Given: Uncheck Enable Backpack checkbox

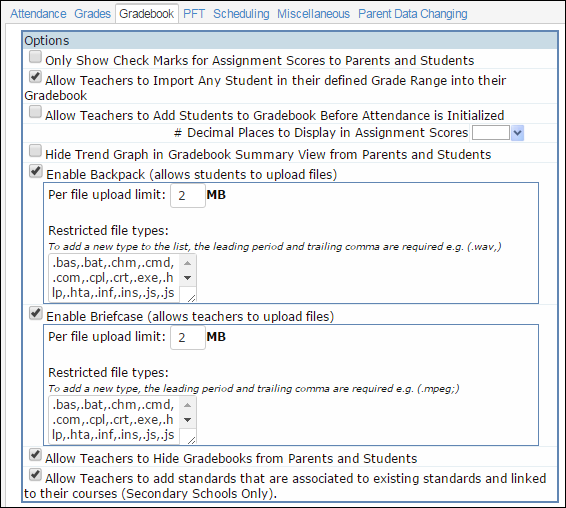Looking at the screenshot, I should click(35, 171).
